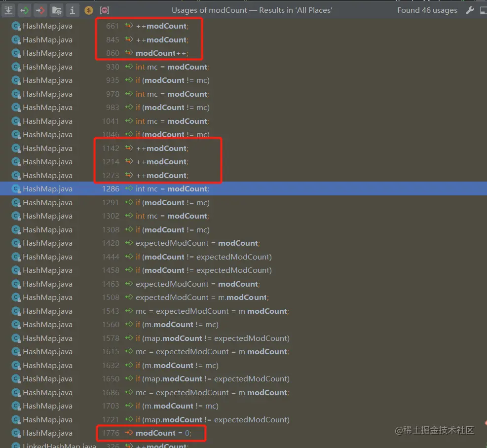Image resolution: width=487 pixels, height=448 pixels.
Task: Select map.modCount check at line 1721
Action: tap(244, 420)
